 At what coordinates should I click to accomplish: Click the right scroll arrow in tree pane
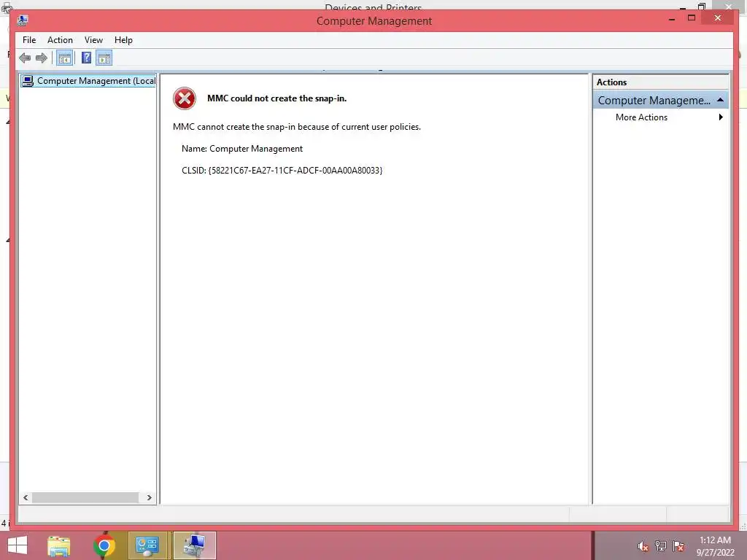149,497
